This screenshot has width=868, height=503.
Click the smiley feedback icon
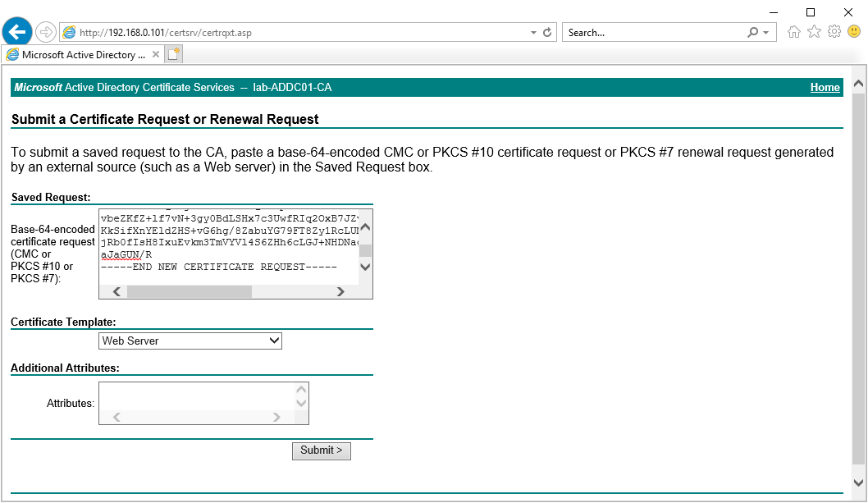point(854,31)
